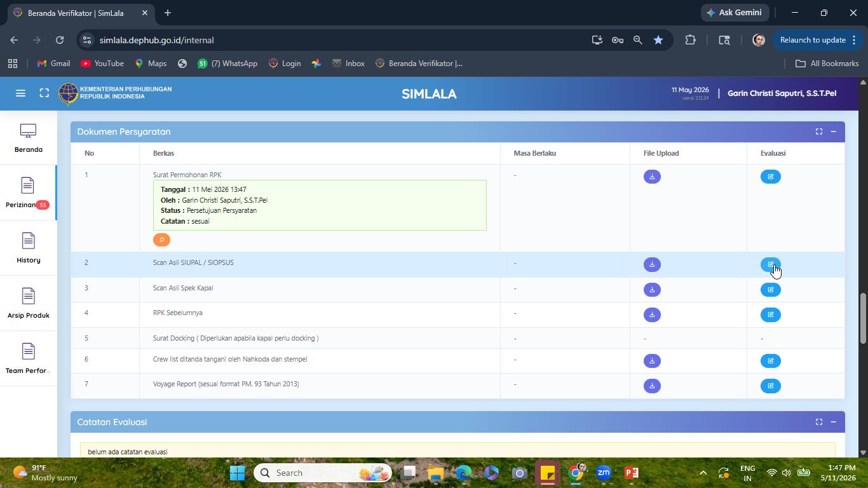This screenshot has width=868, height=488.
Task: Evaluate the RPK Sebelumnya document
Action: [x=770, y=315]
